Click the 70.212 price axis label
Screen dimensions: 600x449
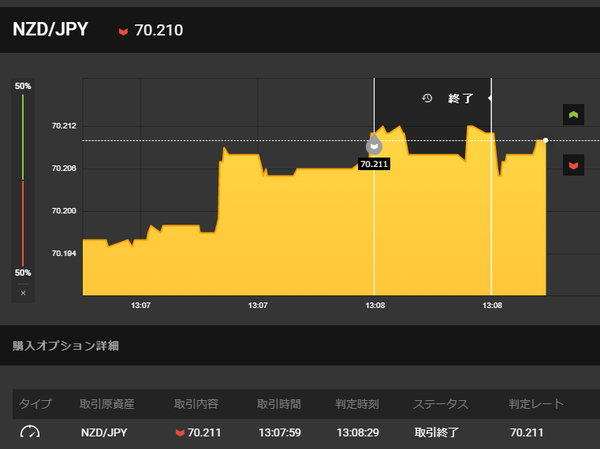64,126
